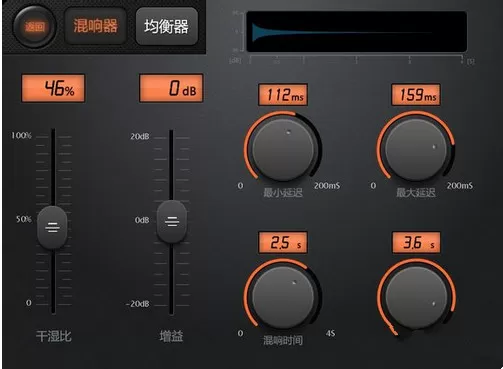The width and height of the screenshot is (503, 369).
Task: Click the 最大延迟 label
Action: pos(416,193)
